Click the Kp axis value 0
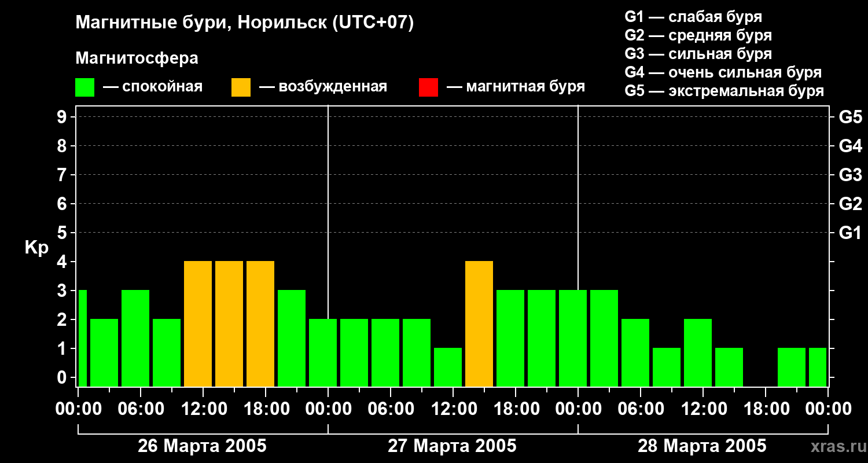This screenshot has width=868, height=463. [x=63, y=377]
